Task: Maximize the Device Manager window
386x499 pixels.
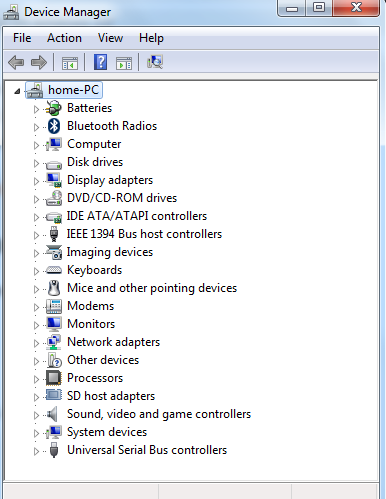Action: pos(319,8)
